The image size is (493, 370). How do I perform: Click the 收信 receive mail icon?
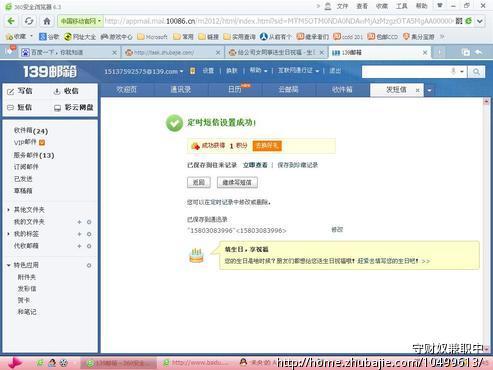click(x=57, y=91)
